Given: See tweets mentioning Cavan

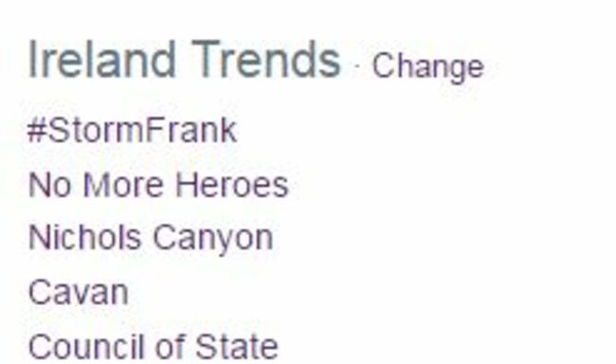Looking at the screenshot, I should (x=78, y=293).
